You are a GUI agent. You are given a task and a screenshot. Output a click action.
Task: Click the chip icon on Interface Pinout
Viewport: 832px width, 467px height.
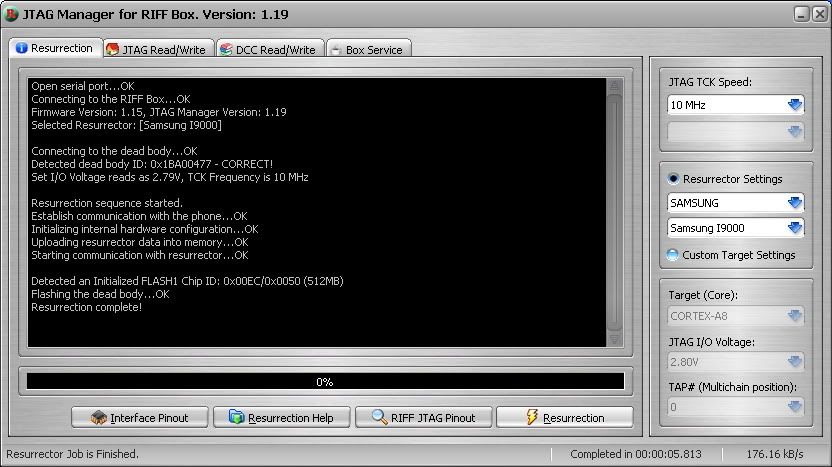click(x=99, y=418)
